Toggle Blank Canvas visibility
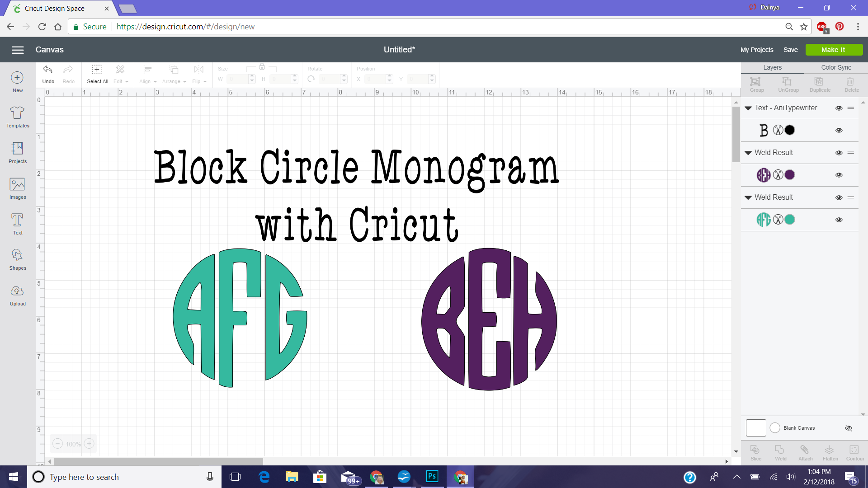The width and height of the screenshot is (868, 488). [x=849, y=428]
